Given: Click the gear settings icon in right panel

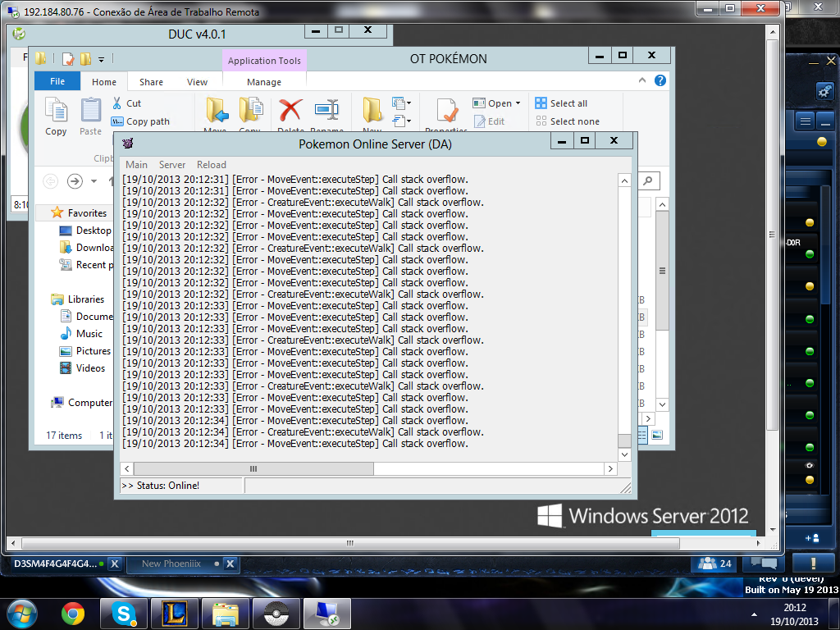Looking at the screenshot, I should tap(824, 90).
